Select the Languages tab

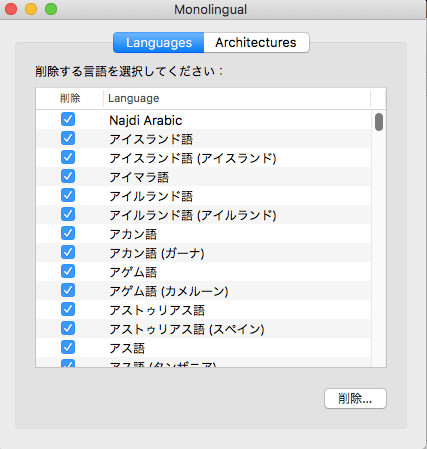[x=159, y=43]
